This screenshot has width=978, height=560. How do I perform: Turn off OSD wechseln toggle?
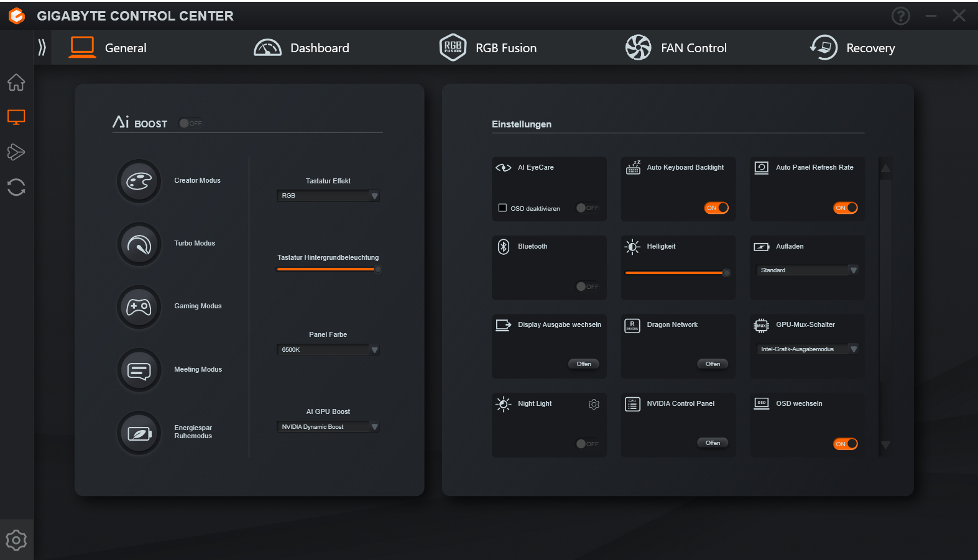tap(846, 444)
